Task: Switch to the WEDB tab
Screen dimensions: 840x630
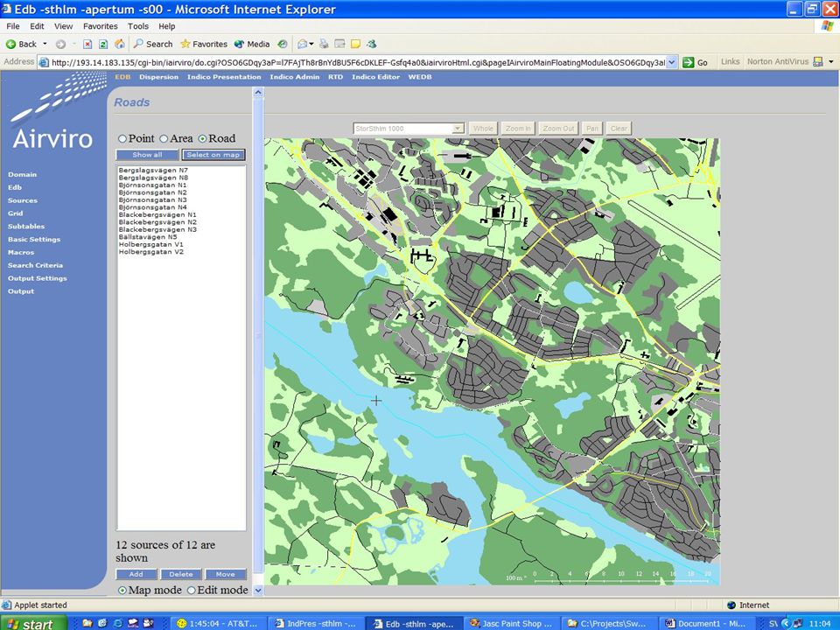Action: (420, 77)
